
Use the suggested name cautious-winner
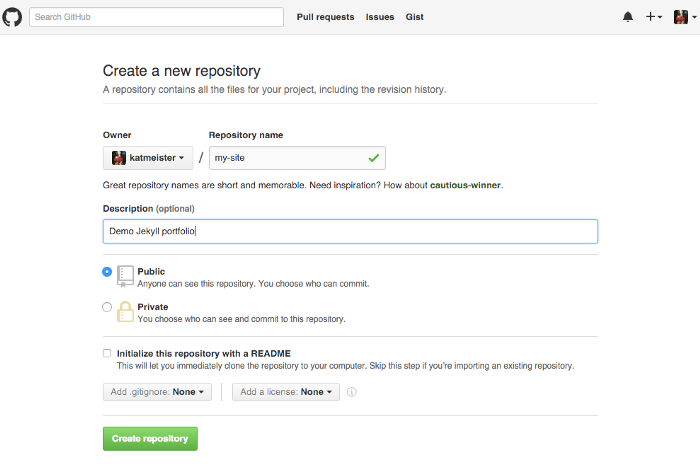point(466,186)
